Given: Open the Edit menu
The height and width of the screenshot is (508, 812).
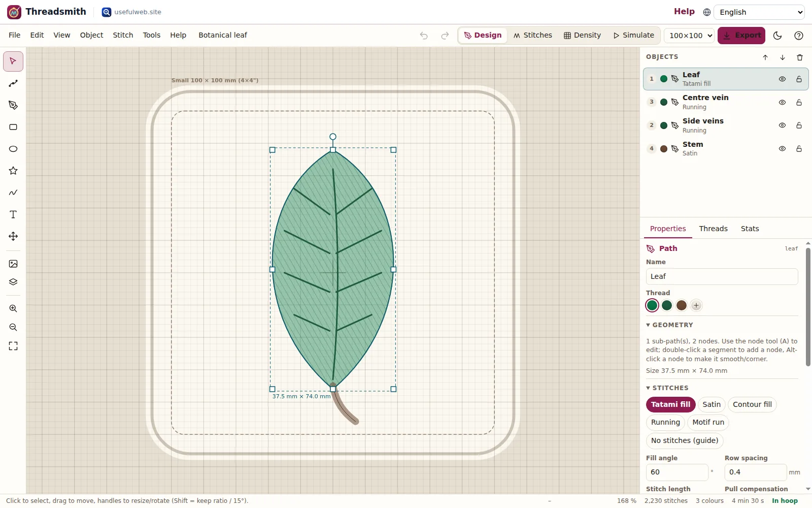Looking at the screenshot, I should pyautogui.click(x=37, y=35).
